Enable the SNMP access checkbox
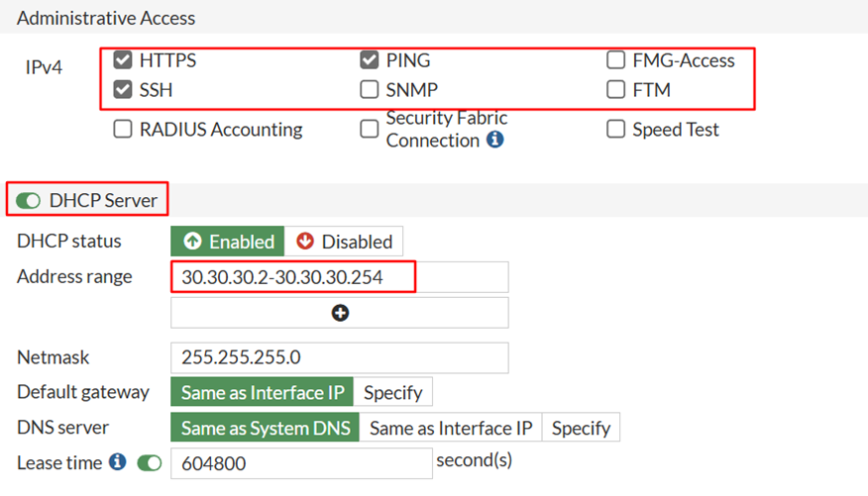The height and width of the screenshot is (496, 868). click(x=370, y=89)
